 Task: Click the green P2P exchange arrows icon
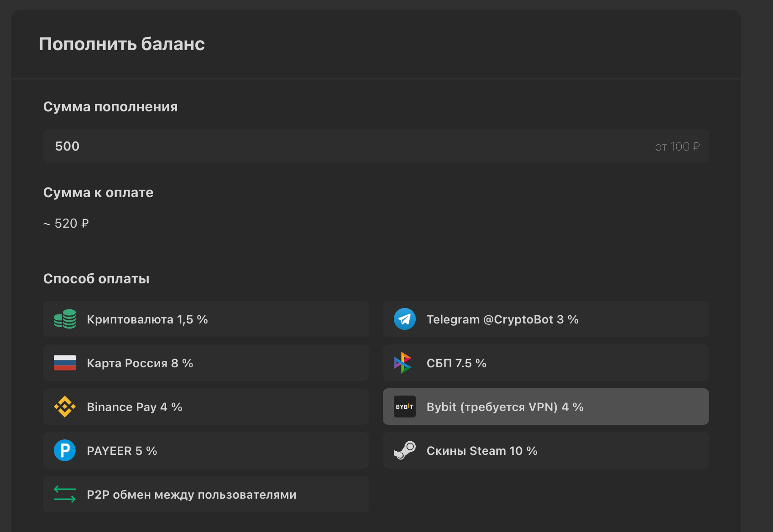pos(65,494)
